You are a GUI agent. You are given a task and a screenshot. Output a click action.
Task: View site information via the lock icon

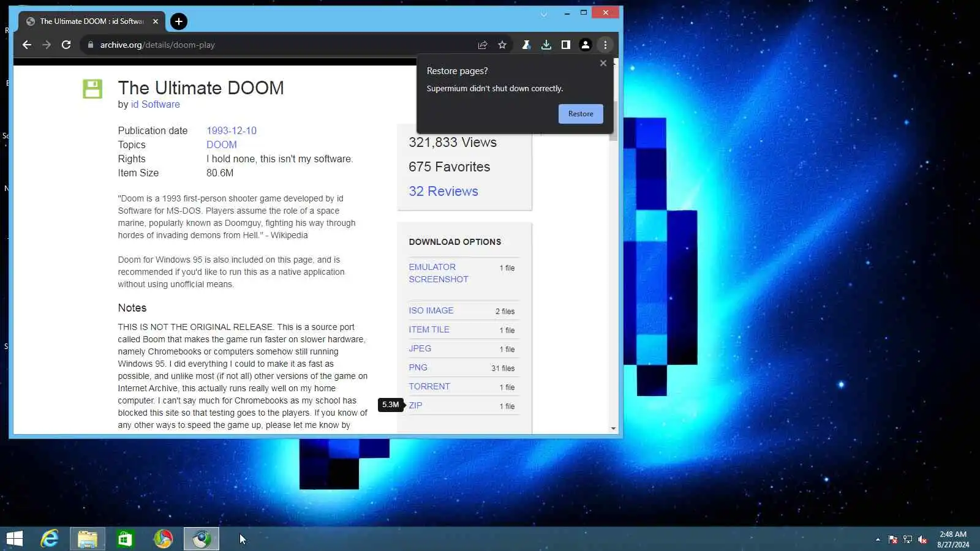pos(91,45)
